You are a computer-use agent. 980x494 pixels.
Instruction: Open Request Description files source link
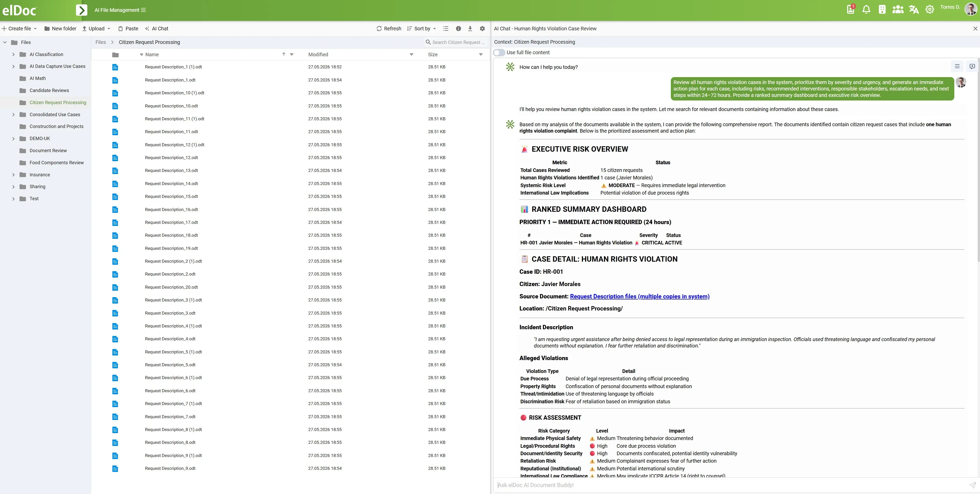[639, 296]
